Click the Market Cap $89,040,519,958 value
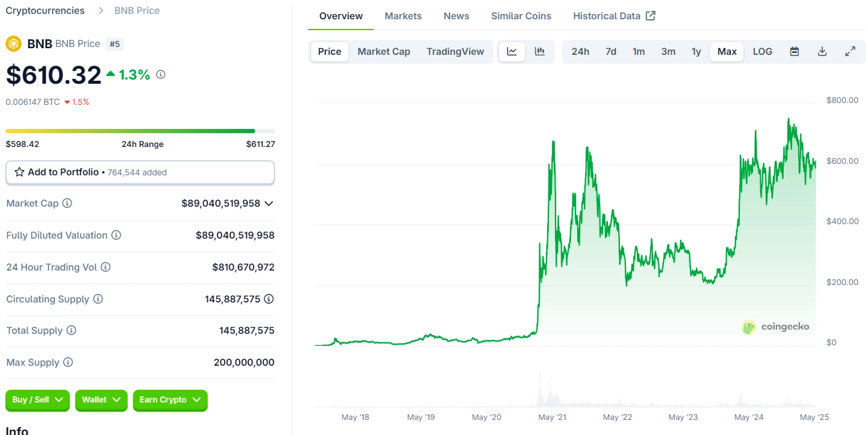The image size is (868, 435). (221, 204)
